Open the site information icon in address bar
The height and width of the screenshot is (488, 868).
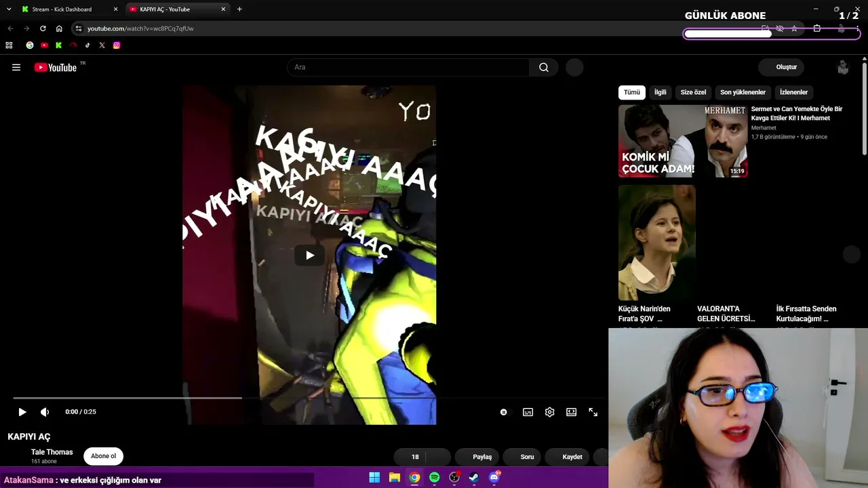pyautogui.click(x=79, y=28)
